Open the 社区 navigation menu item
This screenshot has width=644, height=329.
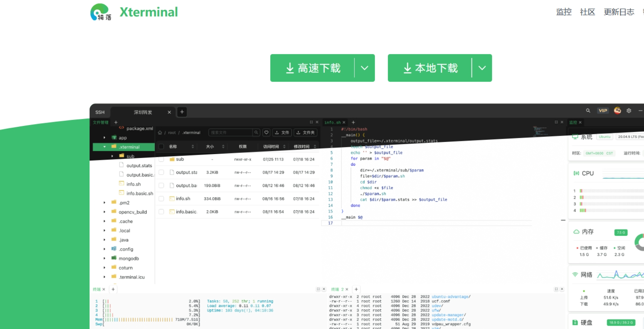tap(587, 12)
